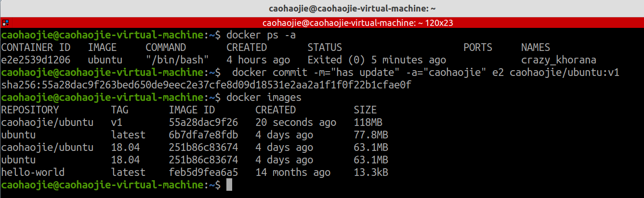
Task: Click the image ID 6b7dfa7e8fdb
Action: tap(203, 135)
